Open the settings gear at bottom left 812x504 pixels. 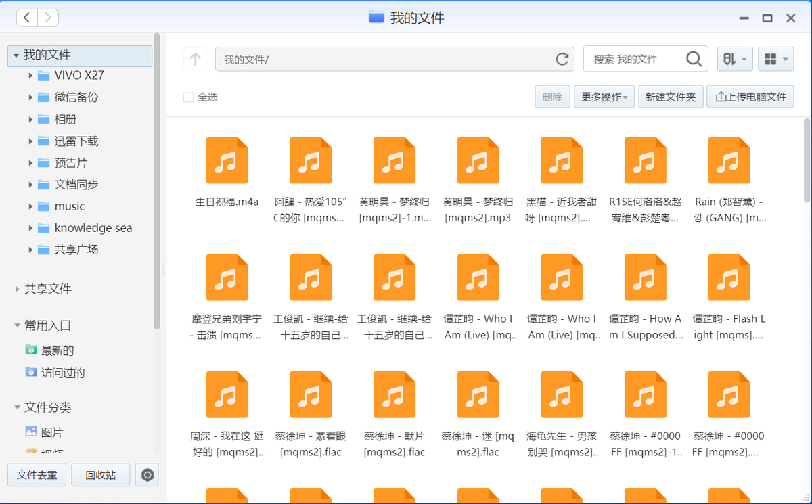point(148,475)
